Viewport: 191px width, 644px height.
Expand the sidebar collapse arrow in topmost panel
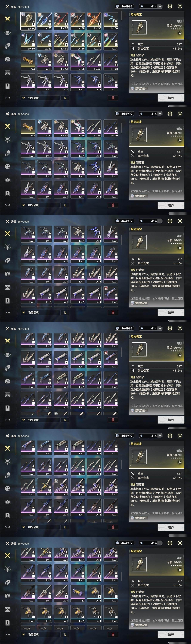coord(7,98)
